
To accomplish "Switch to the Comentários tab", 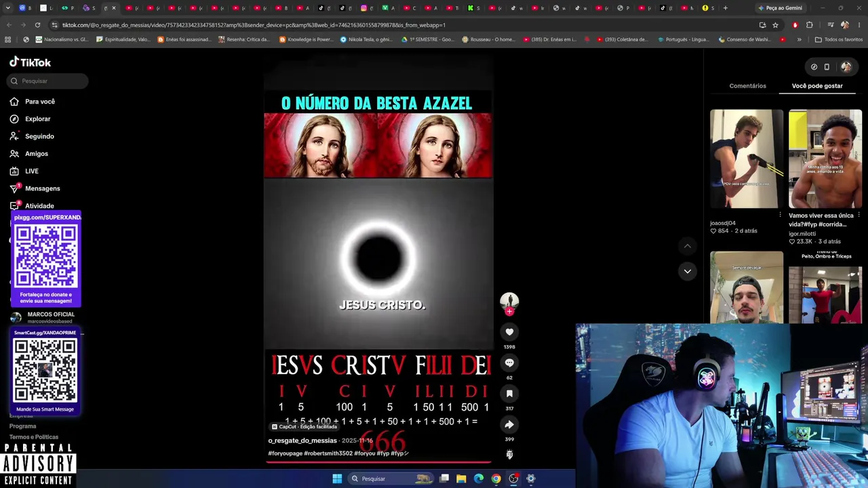I will pos(747,86).
